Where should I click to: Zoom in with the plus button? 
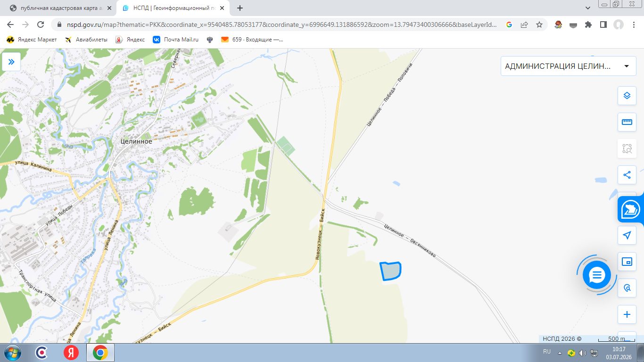pos(627,314)
